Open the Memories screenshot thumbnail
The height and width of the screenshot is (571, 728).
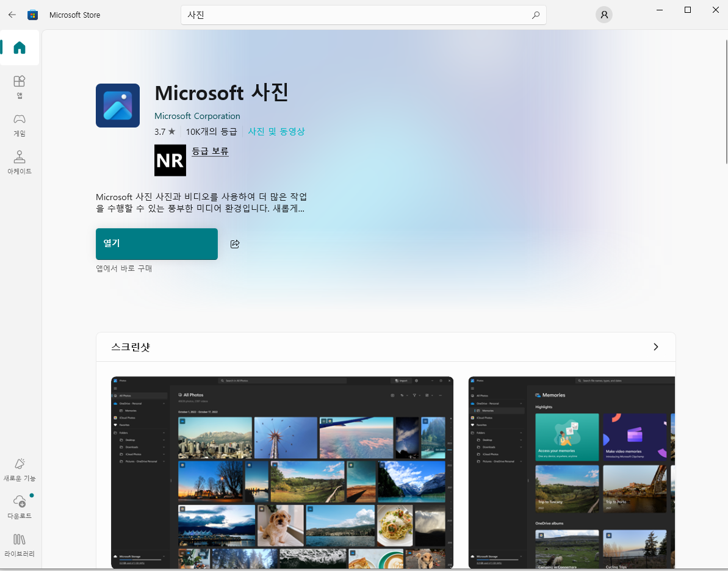point(572,473)
